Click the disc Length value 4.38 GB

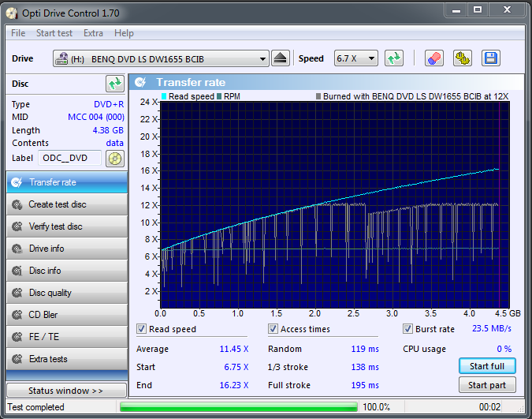[108, 130]
